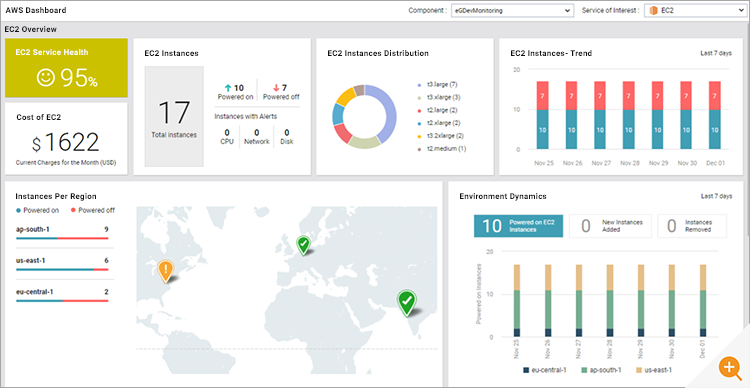
Task: Click the green Powered on up arrow
Action: coord(228,88)
